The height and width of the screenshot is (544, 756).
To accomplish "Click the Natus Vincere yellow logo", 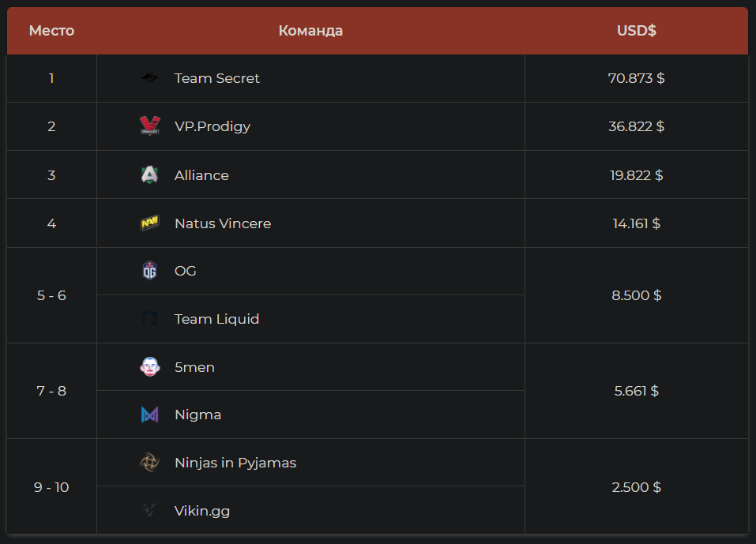I will click(x=149, y=223).
